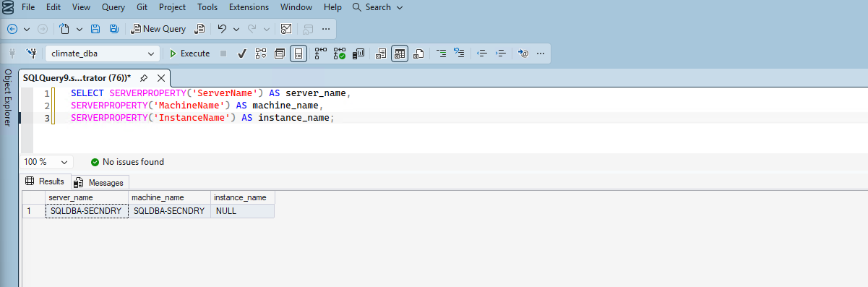Expand the Object Explorer side panel
The width and height of the screenshot is (868, 287).
coord(8,97)
